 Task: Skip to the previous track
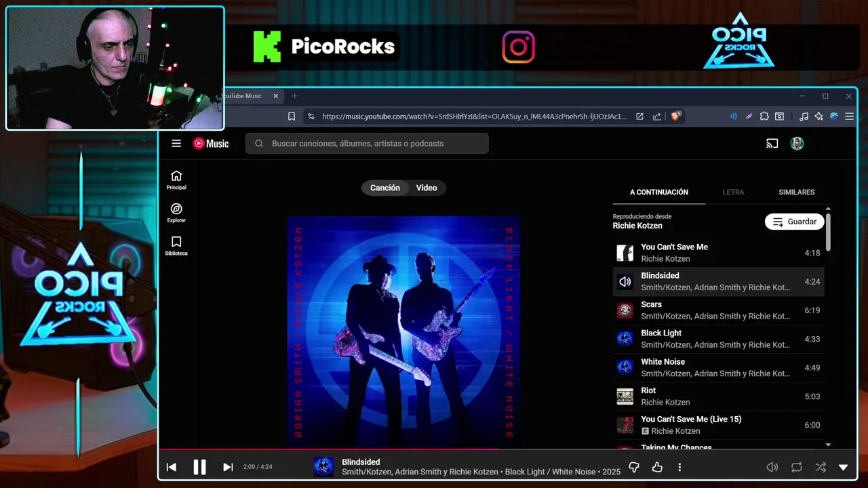click(172, 467)
